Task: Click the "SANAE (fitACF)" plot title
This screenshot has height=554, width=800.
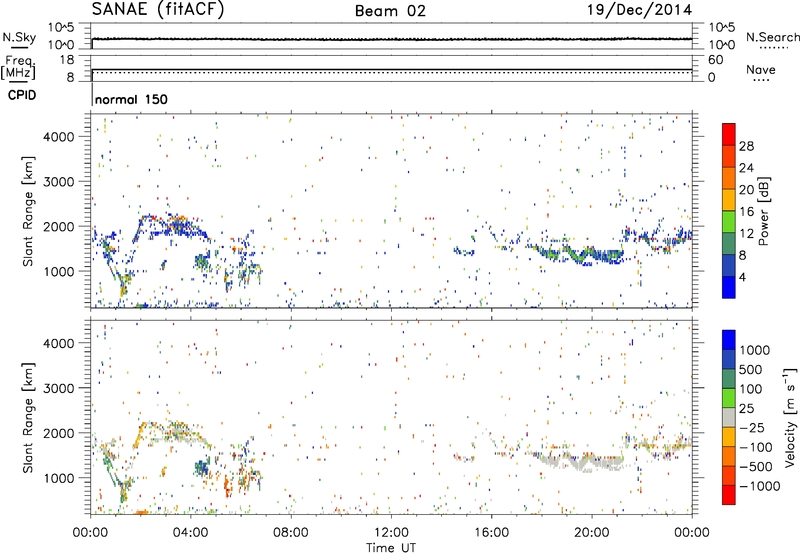Action: pos(158,9)
